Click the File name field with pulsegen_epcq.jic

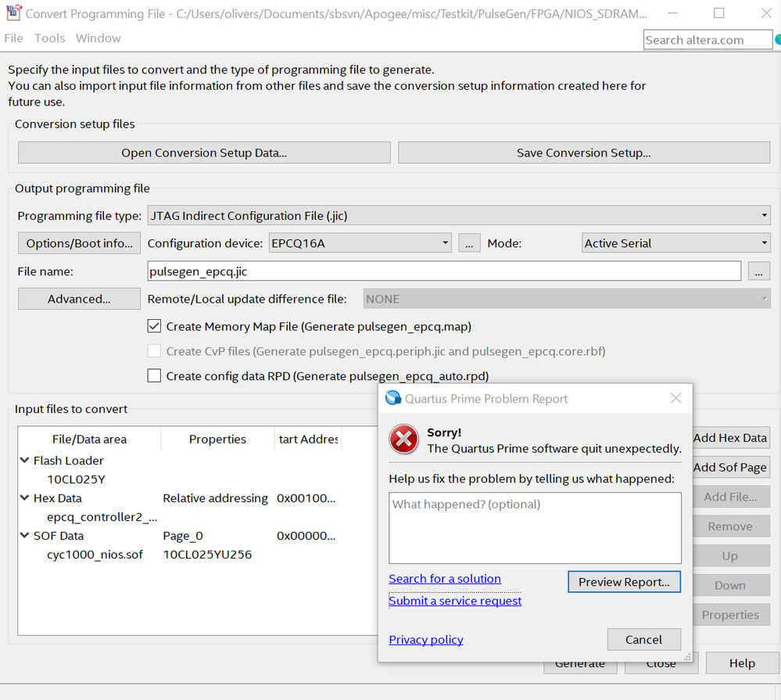click(x=444, y=271)
